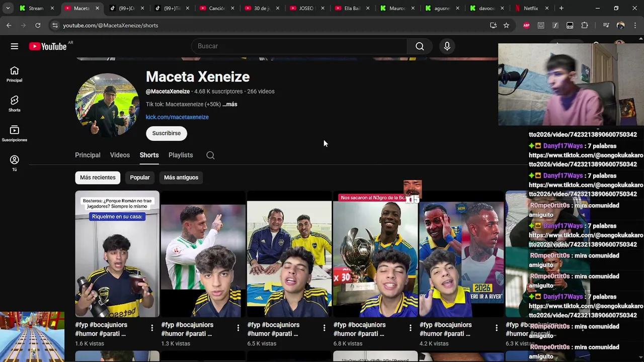Reload the current page
The image size is (644, 362).
point(38,25)
